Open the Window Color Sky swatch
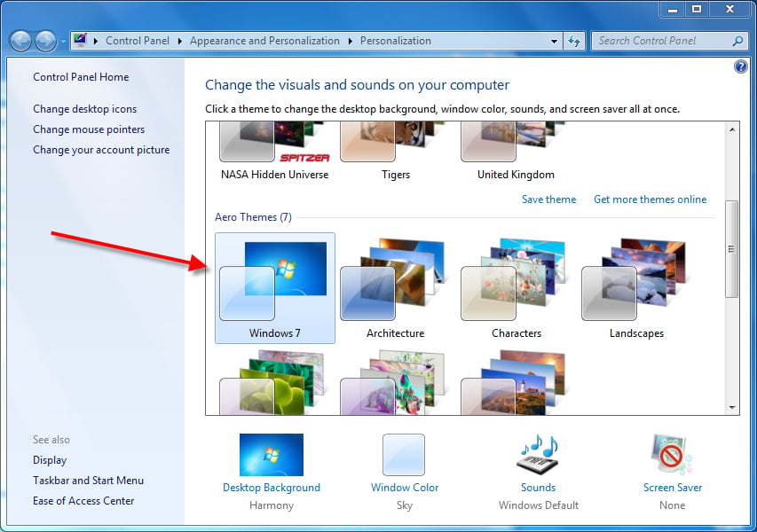The width and height of the screenshot is (757, 532). pos(404,455)
